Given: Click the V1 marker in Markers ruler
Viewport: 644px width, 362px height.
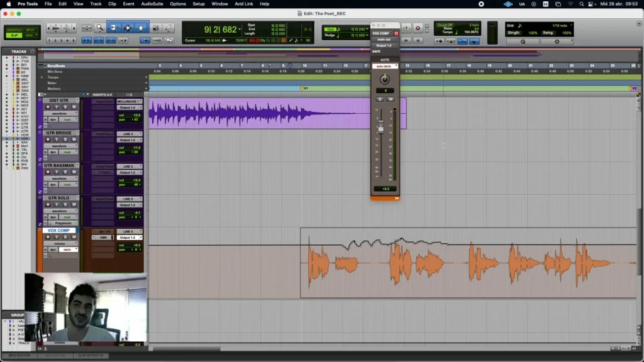Looking at the screenshot, I should tap(304, 88).
